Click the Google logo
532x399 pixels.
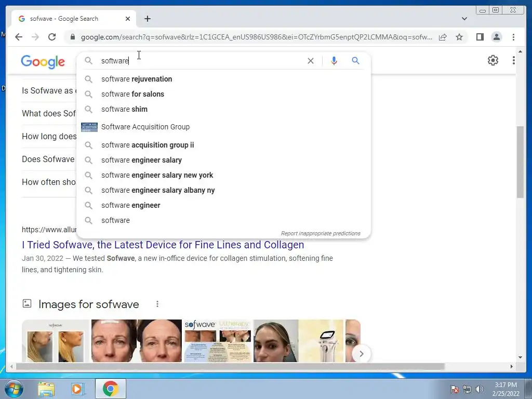click(x=43, y=62)
